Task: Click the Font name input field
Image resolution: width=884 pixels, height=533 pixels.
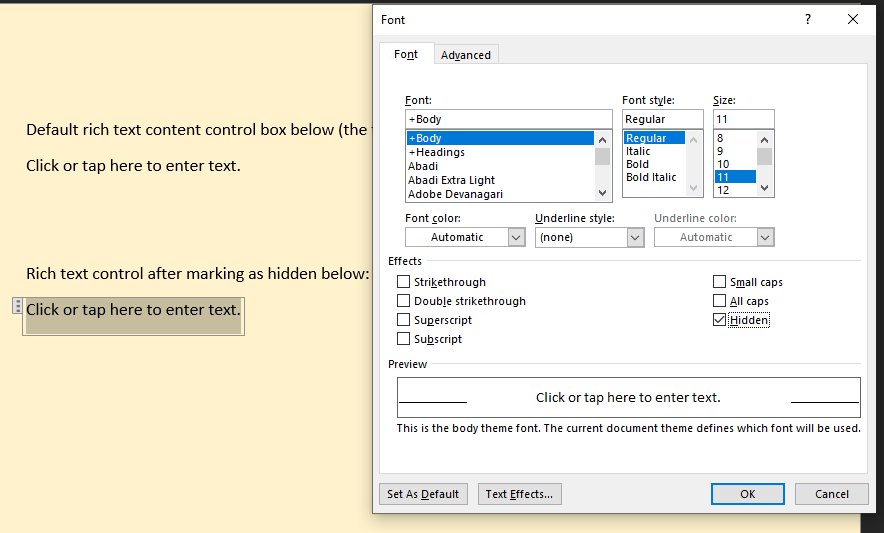Action: (509, 119)
